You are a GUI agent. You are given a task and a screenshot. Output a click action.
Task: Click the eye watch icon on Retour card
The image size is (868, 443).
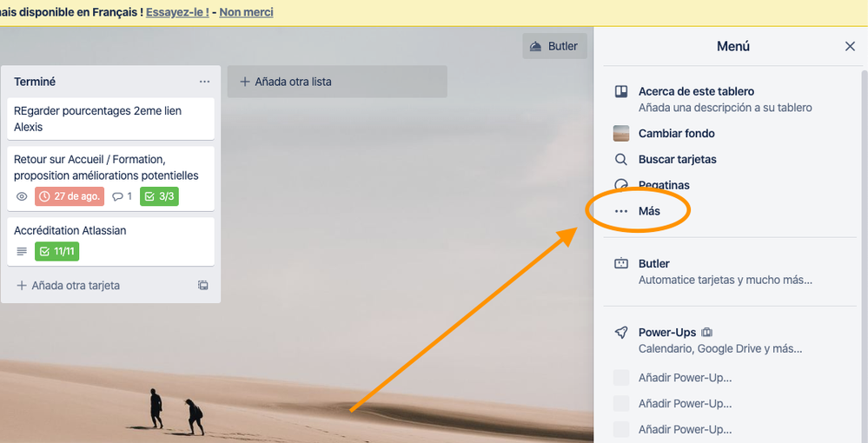pyautogui.click(x=22, y=196)
